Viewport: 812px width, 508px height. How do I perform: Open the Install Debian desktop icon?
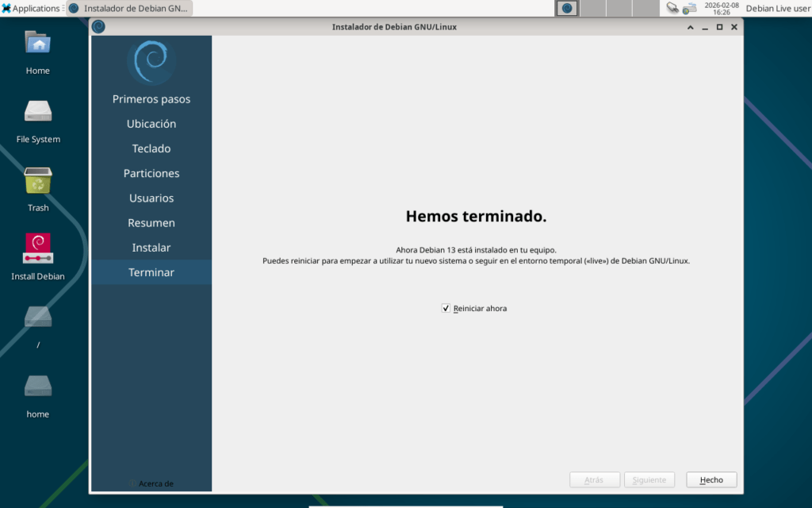37,249
